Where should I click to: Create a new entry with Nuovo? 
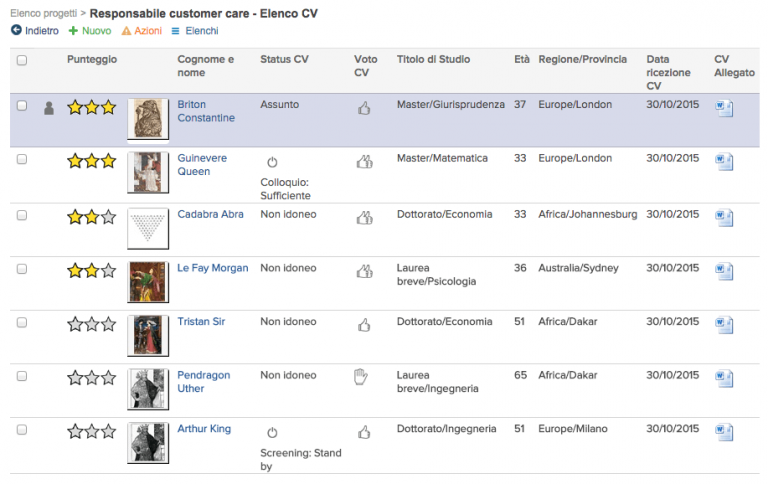click(x=90, y=31)
